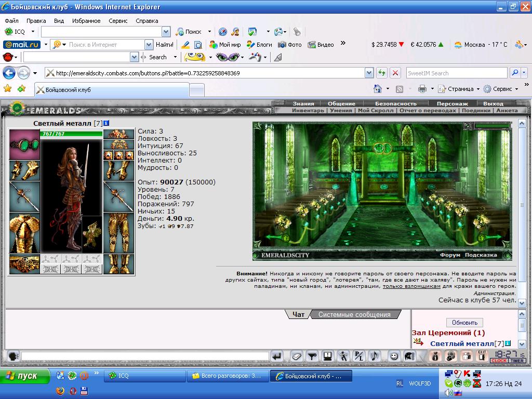Open the Правка menu
Screen dimensions: 532x399
point(36,21)
